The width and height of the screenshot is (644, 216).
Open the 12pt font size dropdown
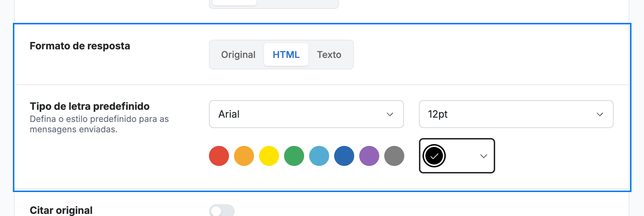click(x=516, y=114)
